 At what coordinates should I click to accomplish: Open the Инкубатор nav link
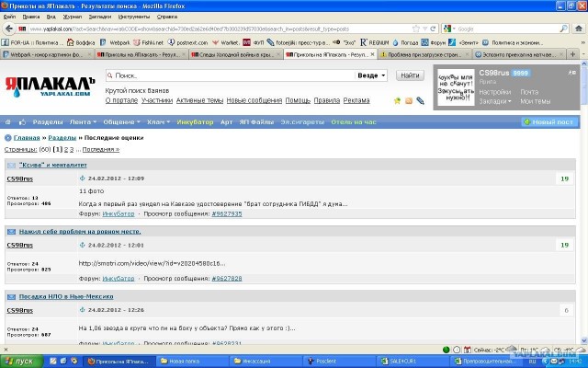pos(195,122)
